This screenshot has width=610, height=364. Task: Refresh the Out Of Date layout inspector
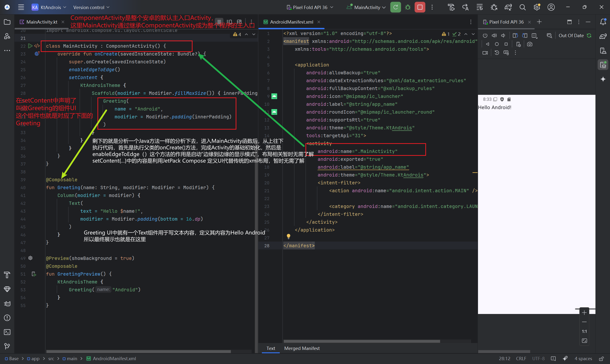point(589,35)
